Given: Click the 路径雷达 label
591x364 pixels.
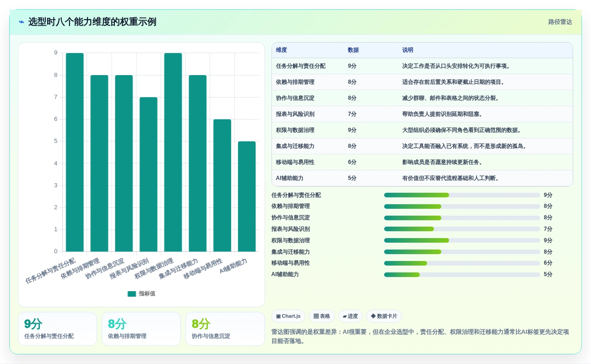Looking at the screenshot, I should point(560,22).
